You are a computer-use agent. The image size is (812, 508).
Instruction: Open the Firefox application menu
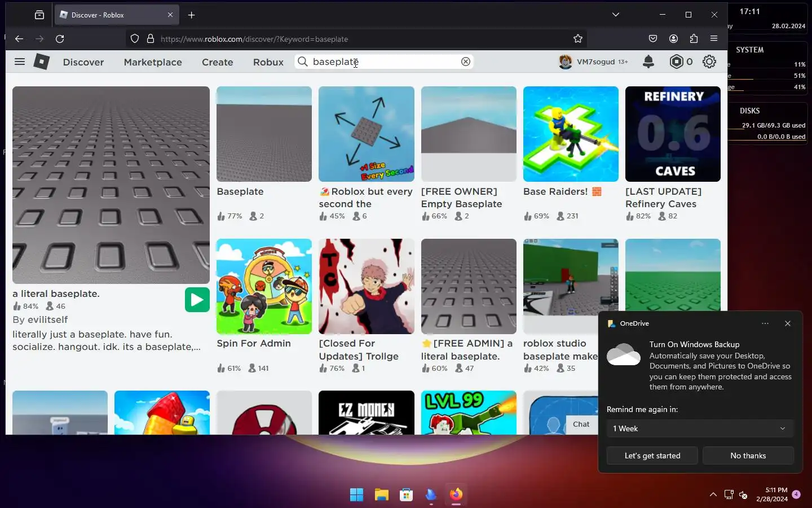714,38
